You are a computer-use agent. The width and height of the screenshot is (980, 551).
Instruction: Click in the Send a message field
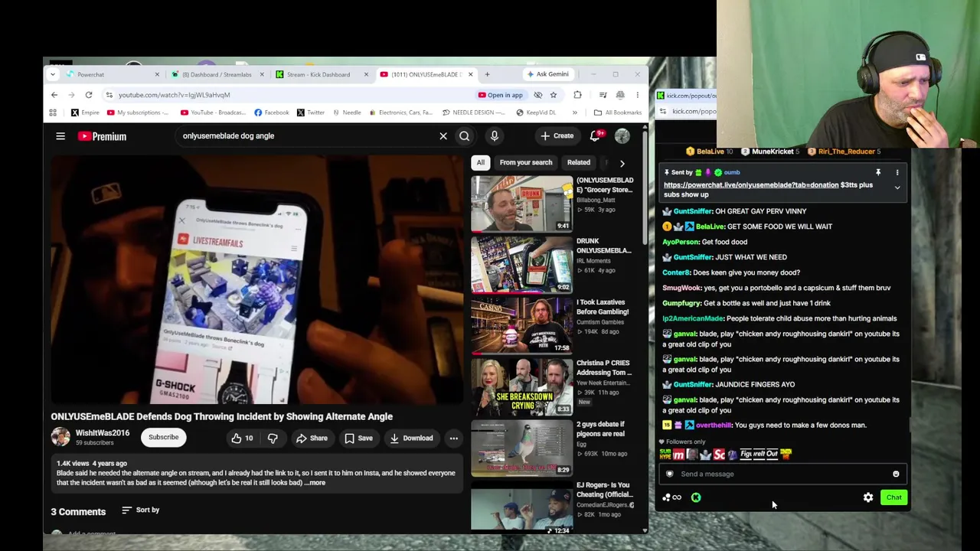coord(782,474)
